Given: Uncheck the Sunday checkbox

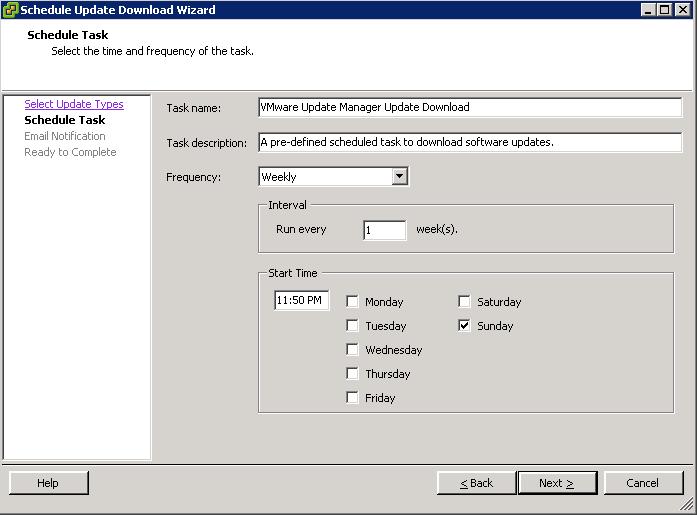Looking at the screenshot, I should pyautogui.click(x=464, y=325).
